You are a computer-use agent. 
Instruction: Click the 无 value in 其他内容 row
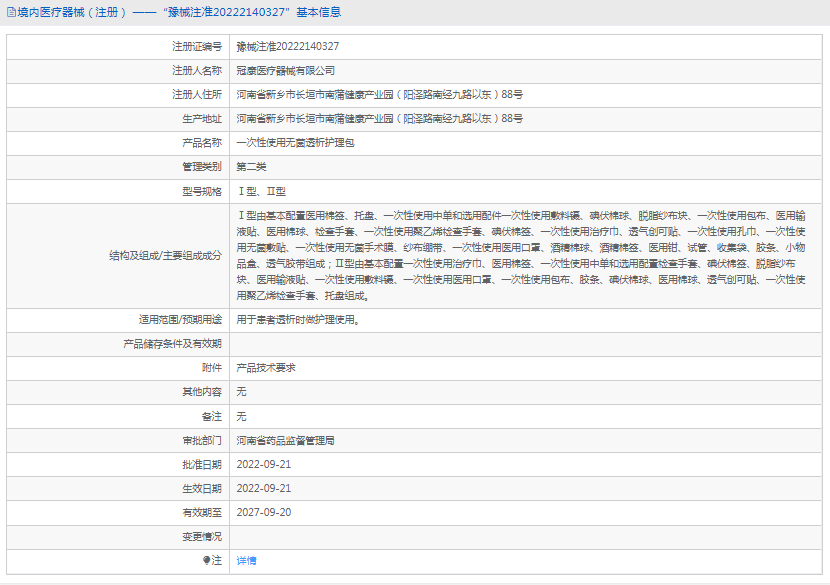(241, 392)
